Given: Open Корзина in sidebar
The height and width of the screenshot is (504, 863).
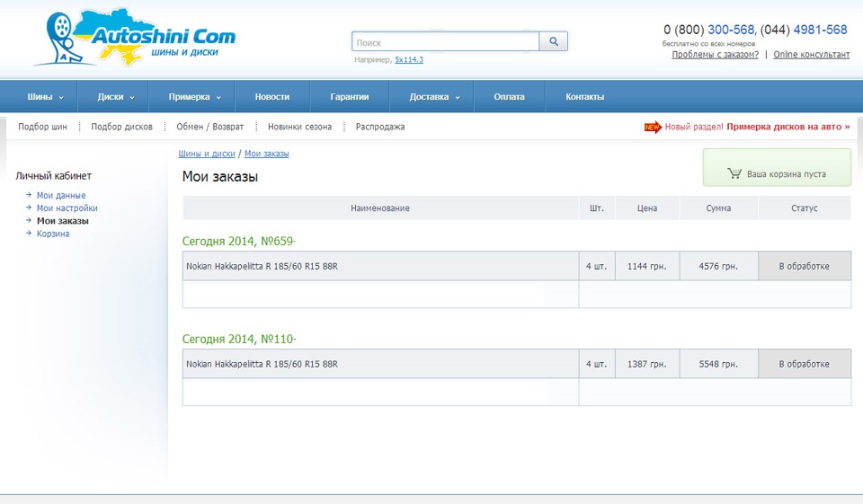Looking at the screenshot, I should 53,234.
